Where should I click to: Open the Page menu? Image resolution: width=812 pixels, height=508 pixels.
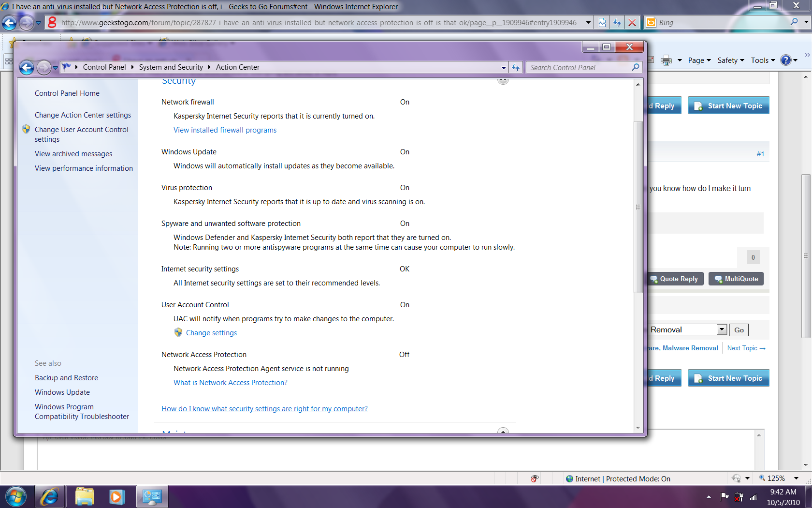(x=699, y=60)
